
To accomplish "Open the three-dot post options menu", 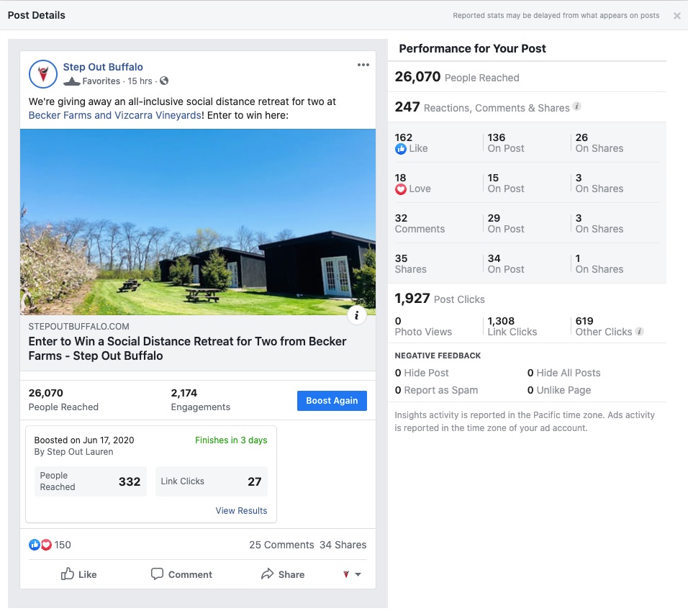I will click(363, 65).
